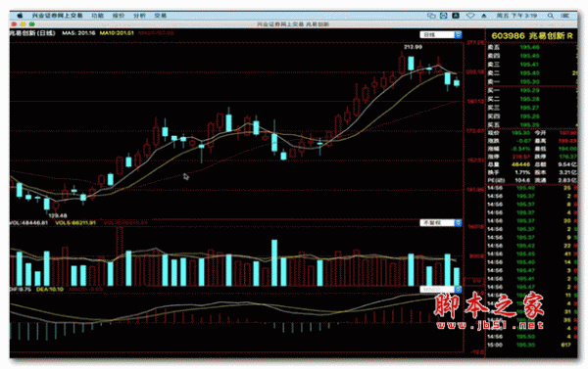Click the stock title 603986 兆易创新 R
588x369 pixels.
pyautogui.click(x=532, y=35)
